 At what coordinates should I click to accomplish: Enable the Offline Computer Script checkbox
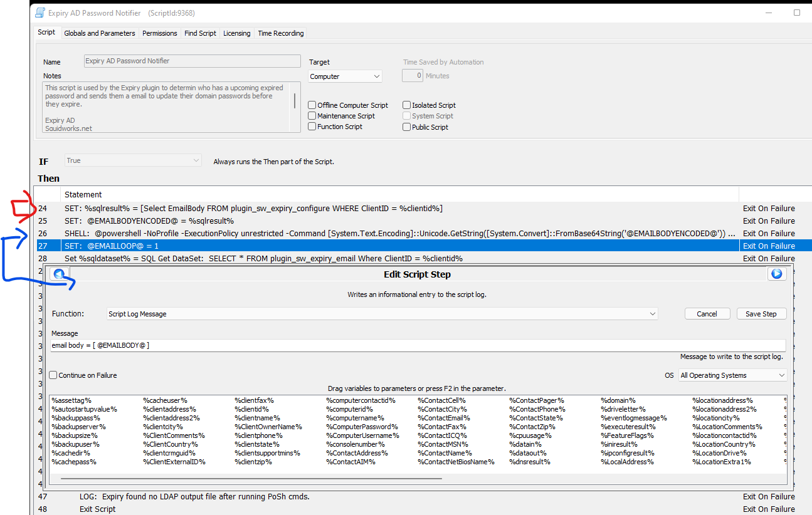coord(311,105)
